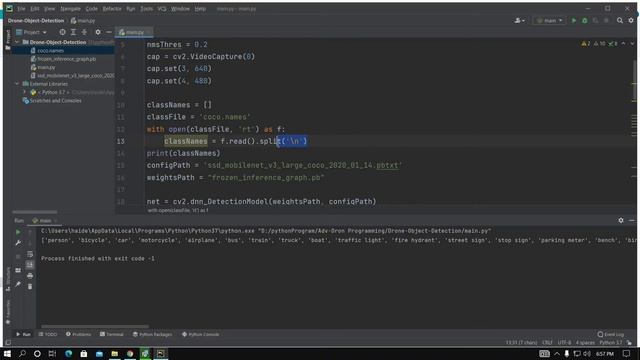Image resolution: width=640 pixels, height=360 pixels.
Task: Click Drone-Object-Detection breadcrumb in navigation bar
Action: pos(36,20)
